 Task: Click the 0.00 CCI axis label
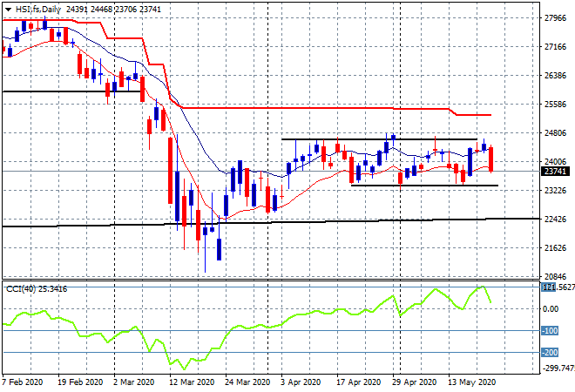point(551,309)
